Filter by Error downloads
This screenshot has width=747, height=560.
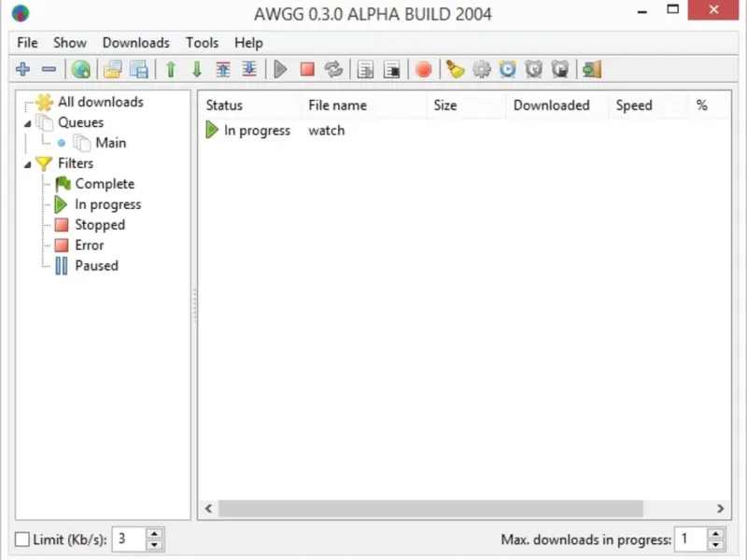coord(89,245)
